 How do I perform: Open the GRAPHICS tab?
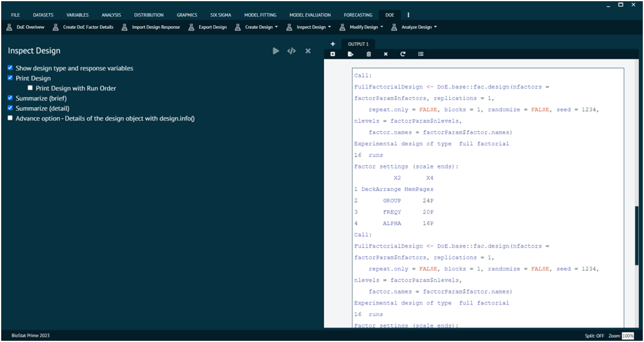pos(187,15)
